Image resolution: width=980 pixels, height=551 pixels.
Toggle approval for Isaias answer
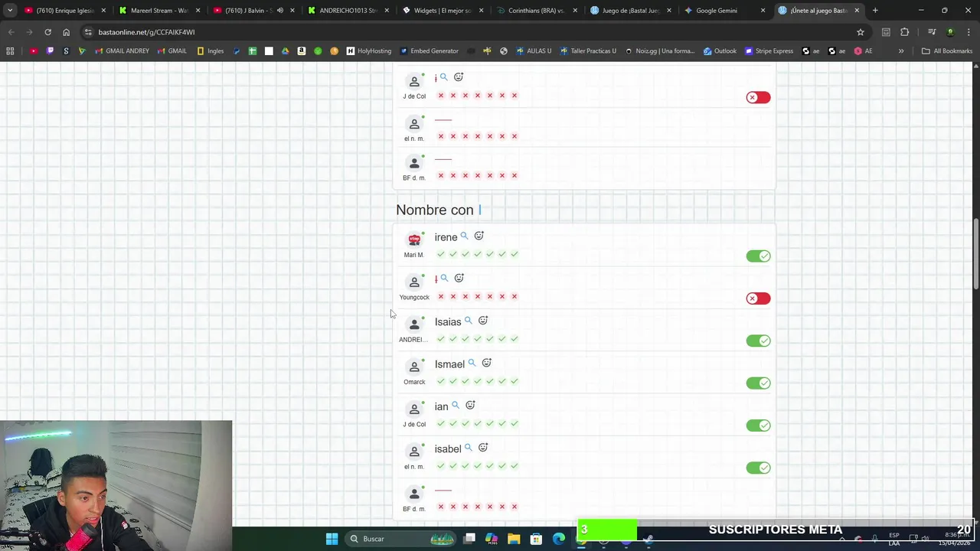(758, 341)
